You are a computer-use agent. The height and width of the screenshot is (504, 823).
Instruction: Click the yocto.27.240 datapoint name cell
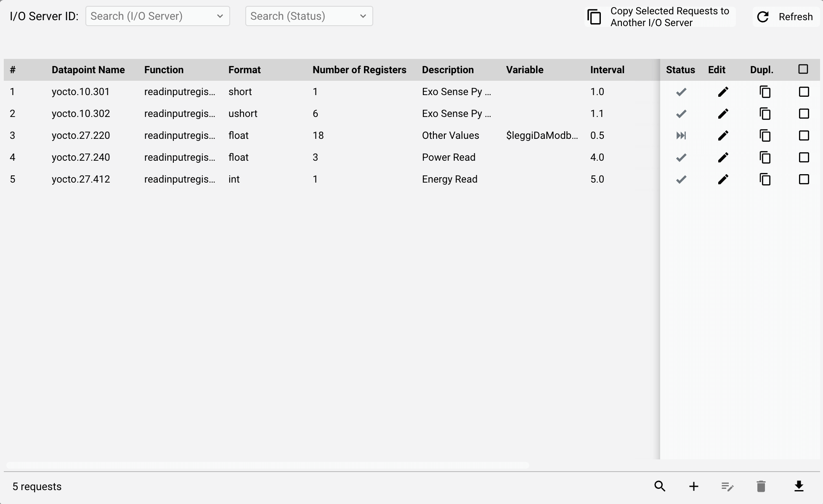point(81,157)
